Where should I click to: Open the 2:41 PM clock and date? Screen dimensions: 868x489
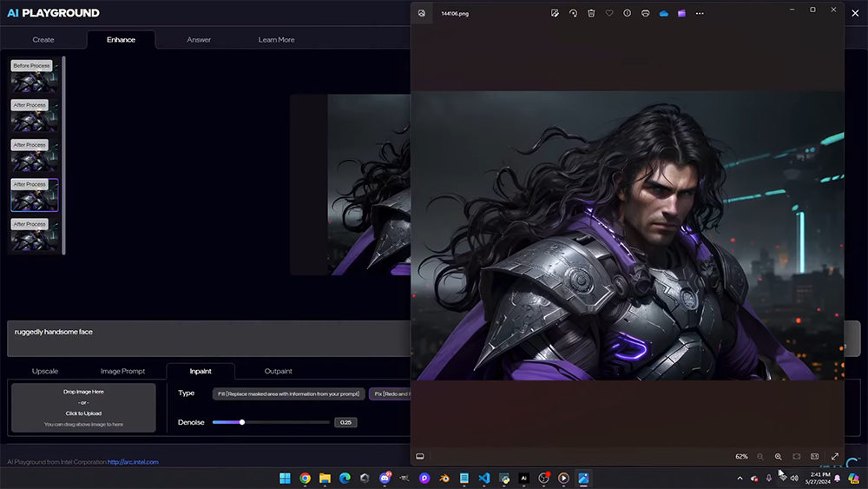[x=818, y=478]
